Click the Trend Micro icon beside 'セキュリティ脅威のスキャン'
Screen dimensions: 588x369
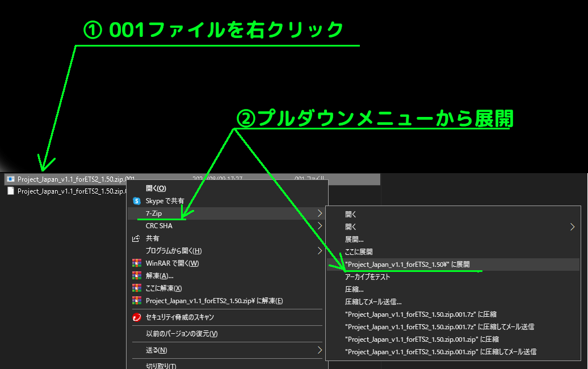coord(136,317)
